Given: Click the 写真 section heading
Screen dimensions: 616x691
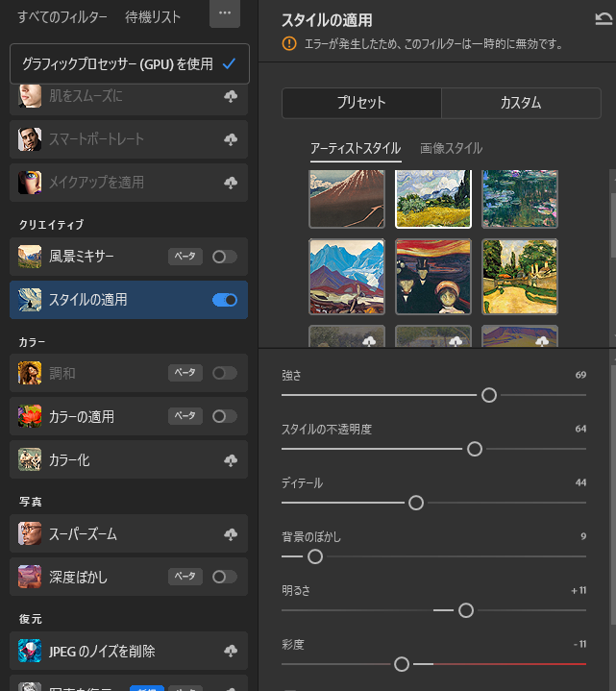Looking at the screenshot, I should tap(31, 502).
